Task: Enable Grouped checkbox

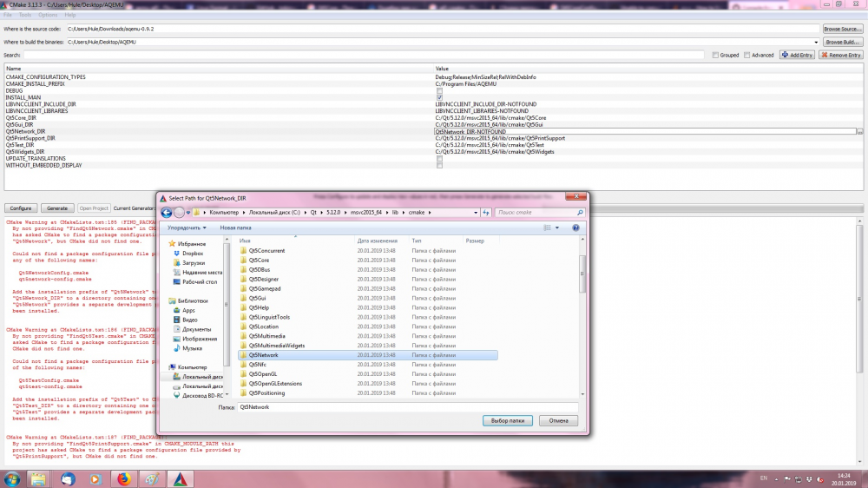Action: (715, 55)
